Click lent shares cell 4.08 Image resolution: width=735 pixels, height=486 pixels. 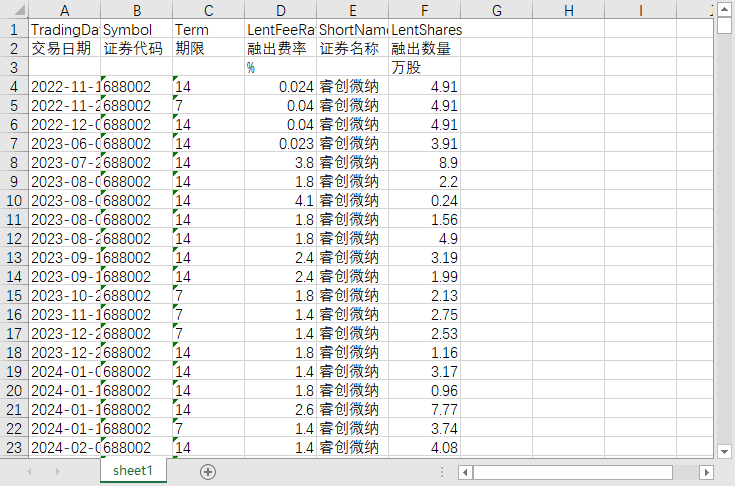(425, 448)
